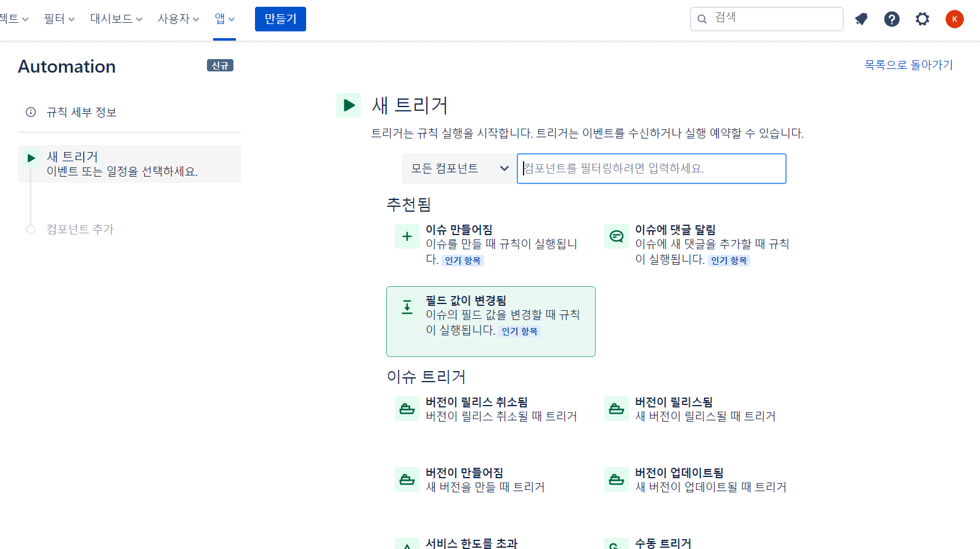Focus the component filter input field
The width and height of the screenshot is (980, 549).
click(x=652, y=169)
